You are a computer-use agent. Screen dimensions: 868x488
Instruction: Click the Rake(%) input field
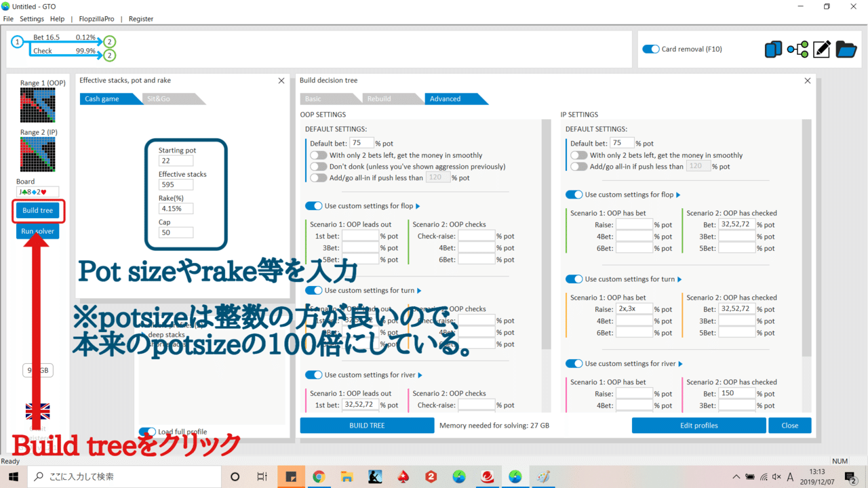176,209
